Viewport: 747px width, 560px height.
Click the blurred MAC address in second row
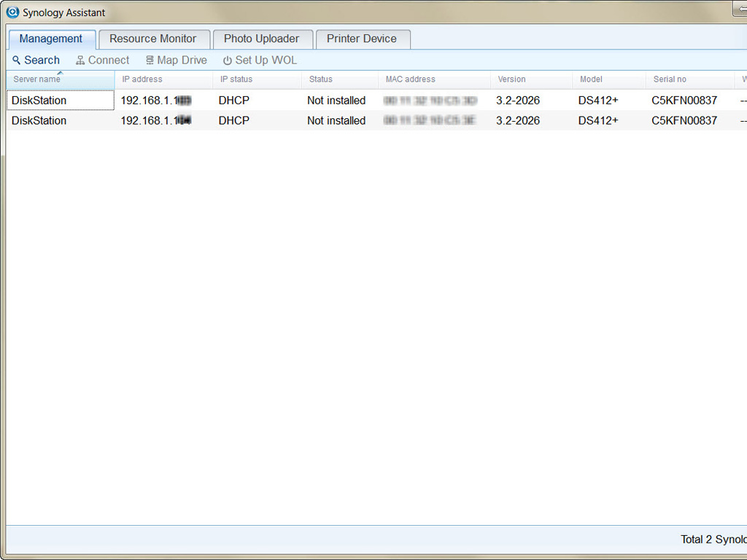430,120
